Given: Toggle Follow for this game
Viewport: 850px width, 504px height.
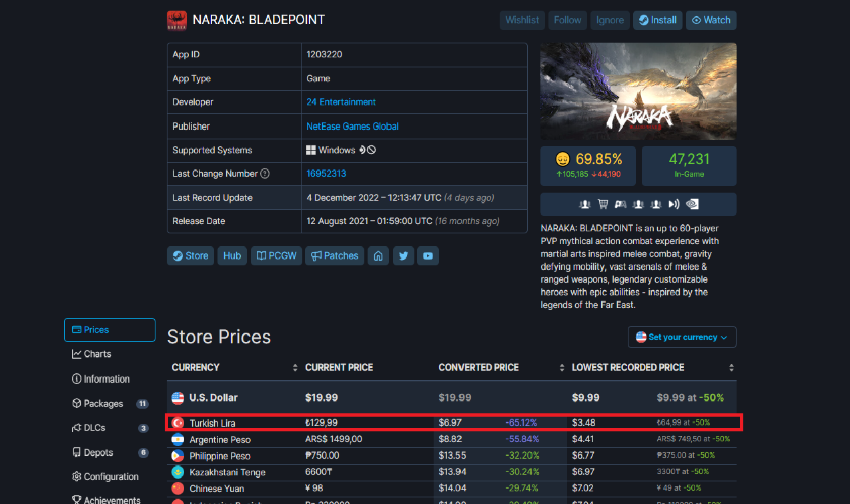Looking at the screenshot, I should point(567,20).
